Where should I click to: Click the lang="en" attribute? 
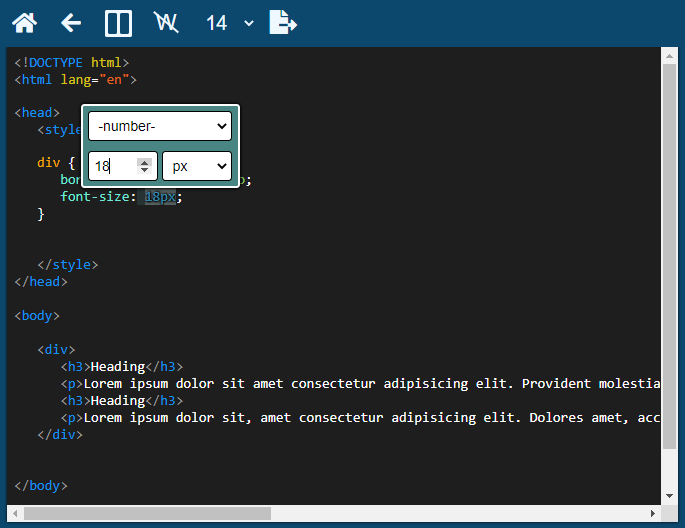[x=95, y=79]
